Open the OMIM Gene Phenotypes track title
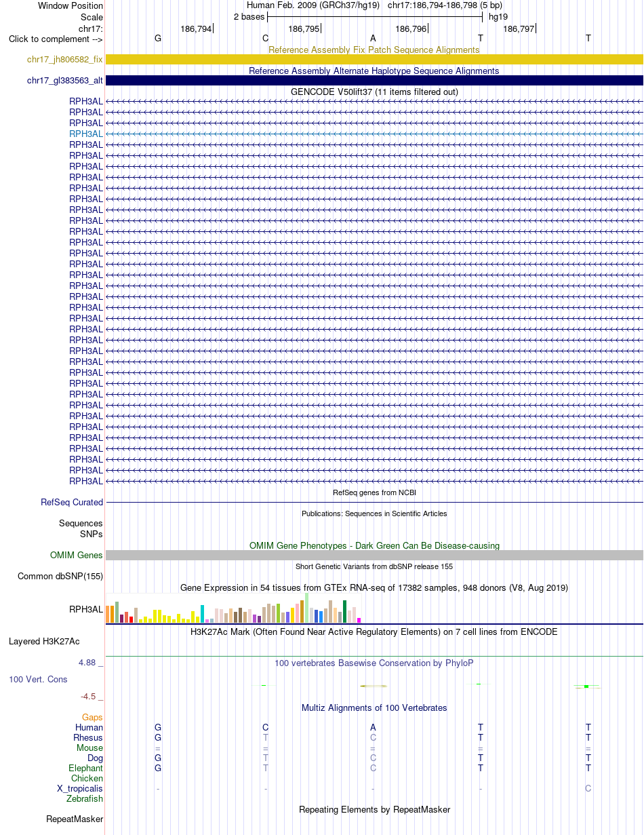 click(374, 546)
